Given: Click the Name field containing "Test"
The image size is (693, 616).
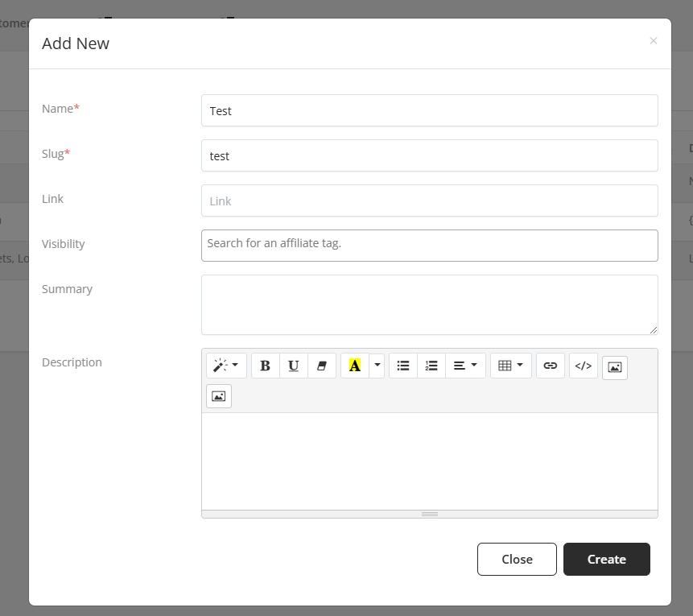Looking at the screenshot, I should tap(429, 111).
